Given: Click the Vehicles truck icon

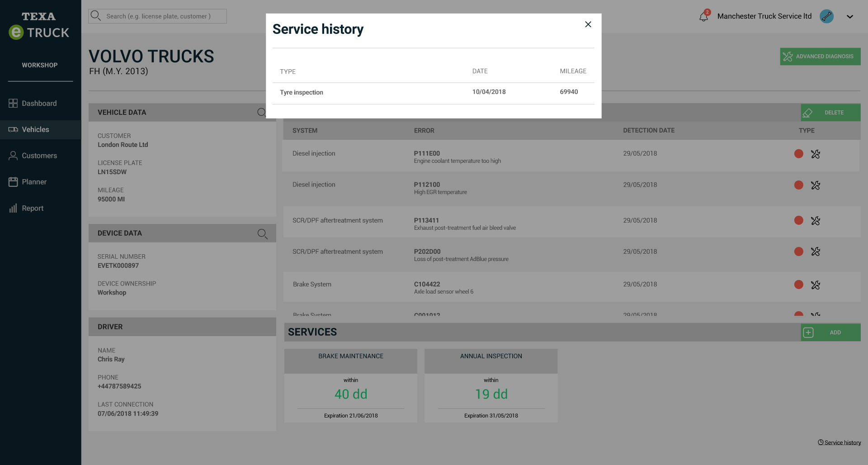Looking at the screenshot, I should pos(13,129).
